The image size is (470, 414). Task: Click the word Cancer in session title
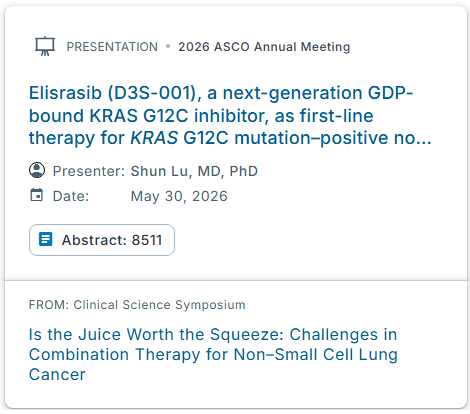pos(57,374)
